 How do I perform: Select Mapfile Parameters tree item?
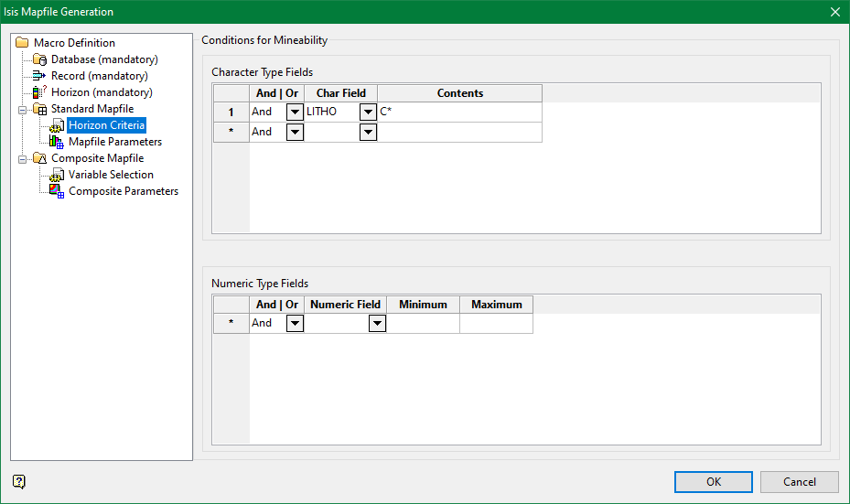click(115, 142)
